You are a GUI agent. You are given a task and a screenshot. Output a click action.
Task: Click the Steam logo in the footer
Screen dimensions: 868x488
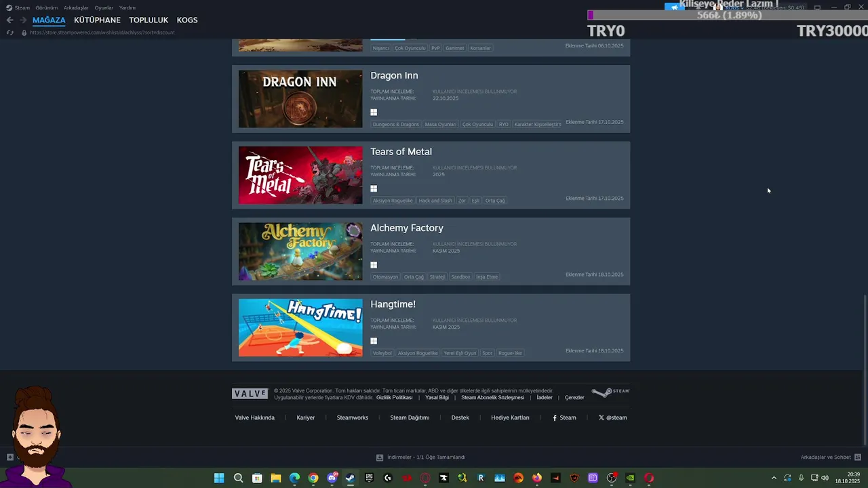click(610, 392)
